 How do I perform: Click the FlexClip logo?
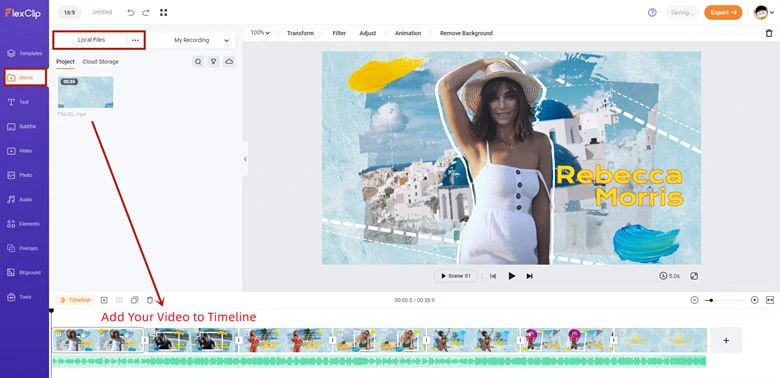23,13
